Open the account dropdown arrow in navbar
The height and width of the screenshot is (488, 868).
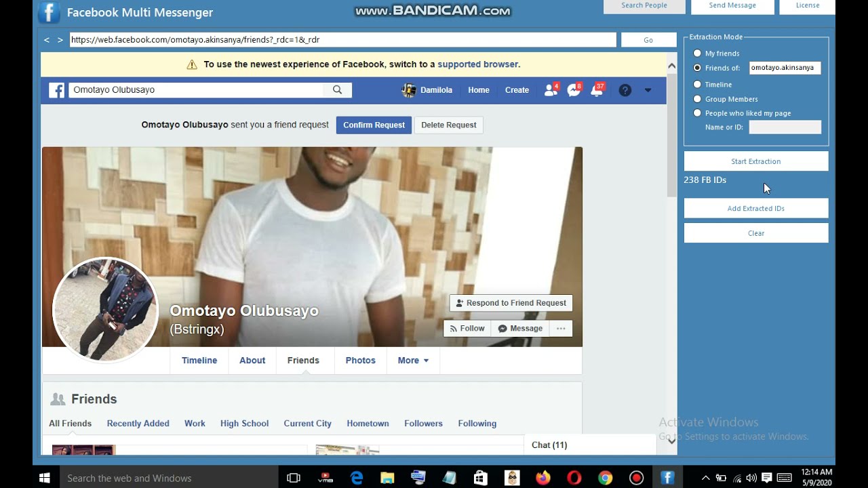(x=648, y=90)
